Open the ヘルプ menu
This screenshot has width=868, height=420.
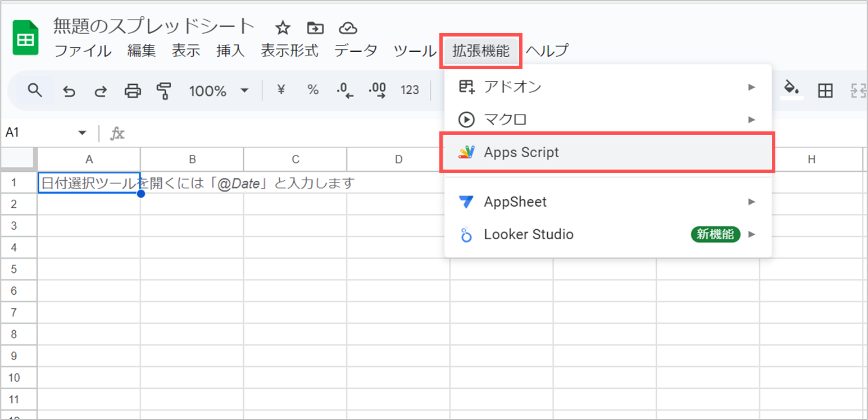click(x=547, y=51)
